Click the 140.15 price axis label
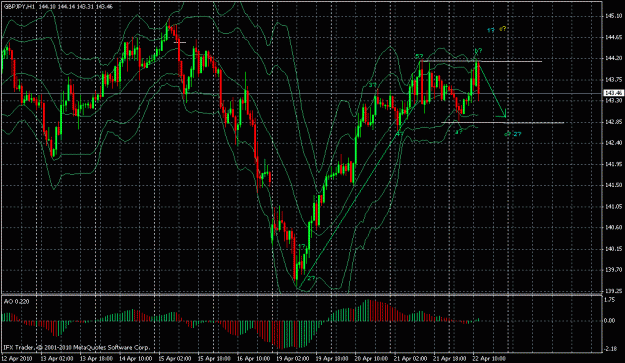This screenshot has height=363, width=625. pos(613,249)
